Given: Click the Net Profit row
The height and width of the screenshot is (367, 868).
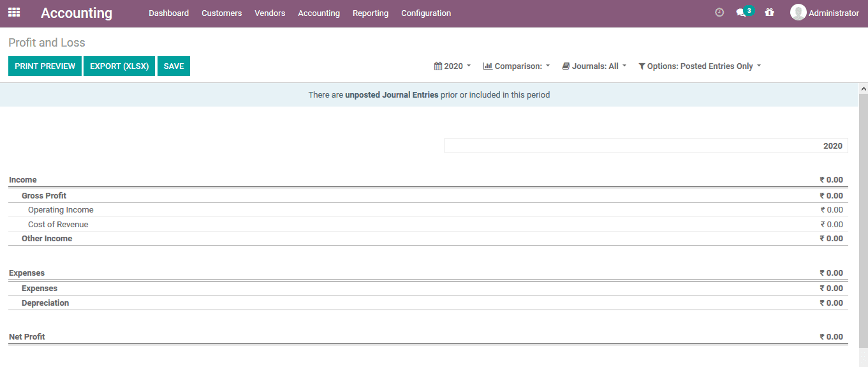Looking at the screenshot, I should pyautogui.click(x=428, y=337).
